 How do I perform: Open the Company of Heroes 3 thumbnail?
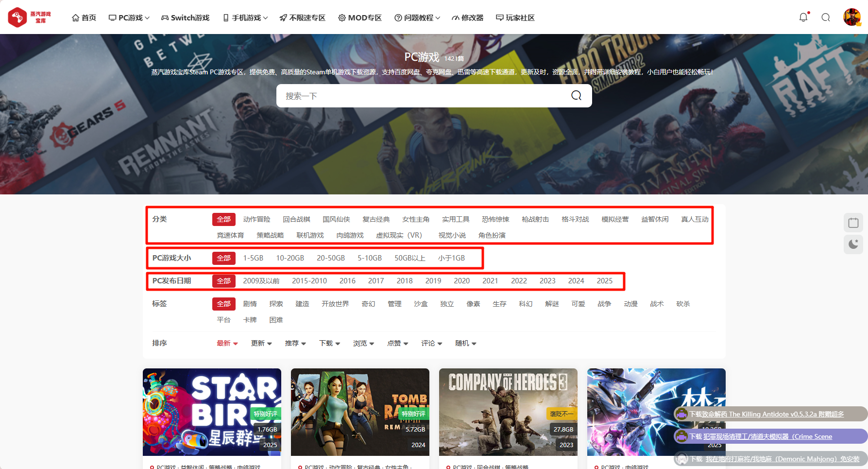pyautogui.click(x=508, y=412)
